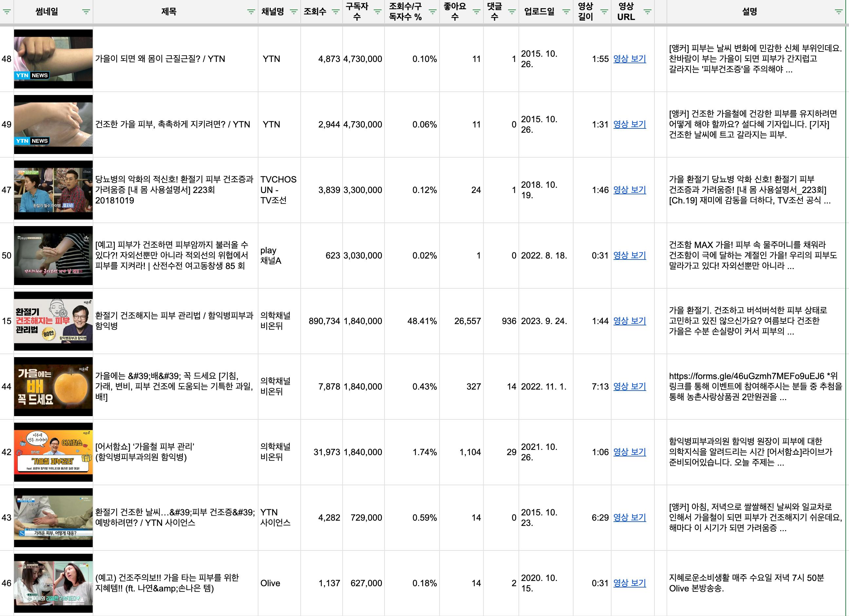The width and height of the screenshot is (849, 616).
Task: Expand the 영상 길이 column filter dropdown
Action: point(604,11)
